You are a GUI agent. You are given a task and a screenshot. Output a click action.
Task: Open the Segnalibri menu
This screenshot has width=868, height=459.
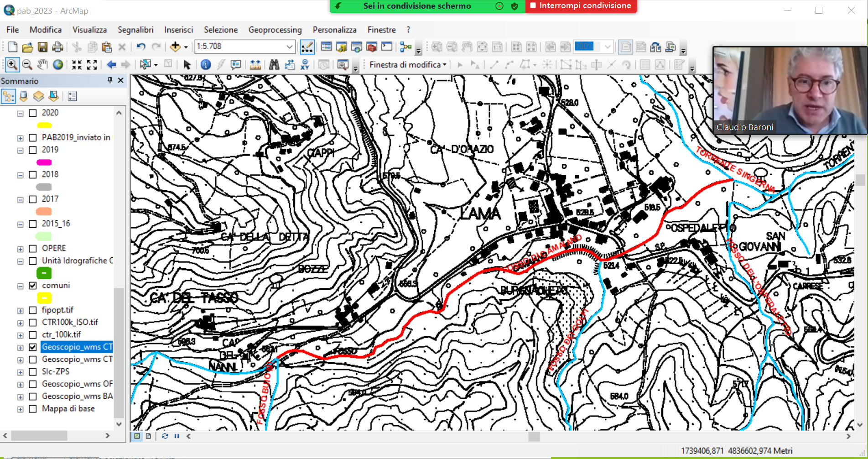click(135, 30)
